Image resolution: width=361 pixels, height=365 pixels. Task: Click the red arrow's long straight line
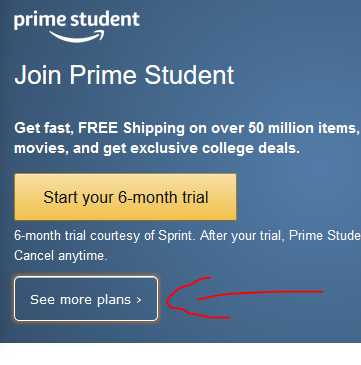pyautogui.click(x=260, y=295)
